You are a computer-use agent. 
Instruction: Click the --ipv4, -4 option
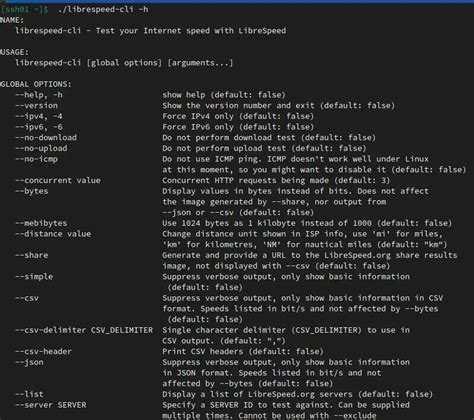pyautogui.click(x=39, y=116)
